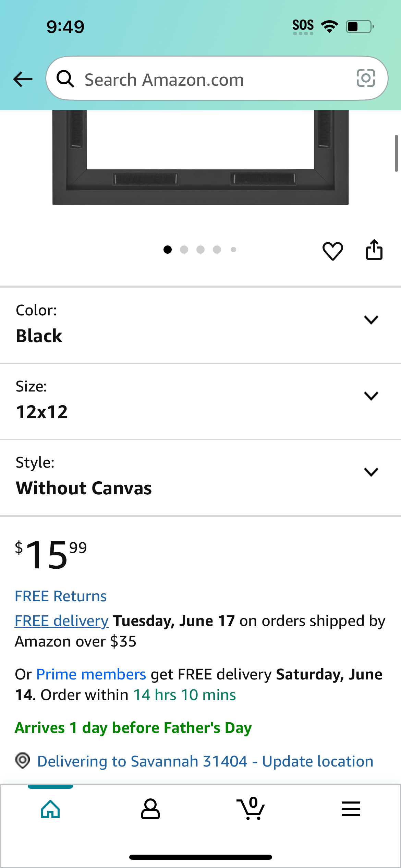Go to Home tab

tap(50, 809)
